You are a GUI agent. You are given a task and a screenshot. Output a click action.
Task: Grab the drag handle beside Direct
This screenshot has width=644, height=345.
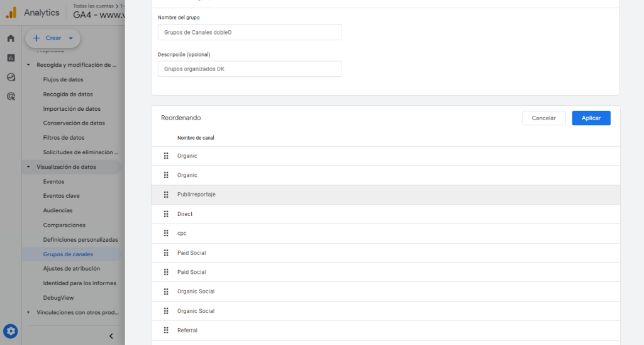pos(166,214)
